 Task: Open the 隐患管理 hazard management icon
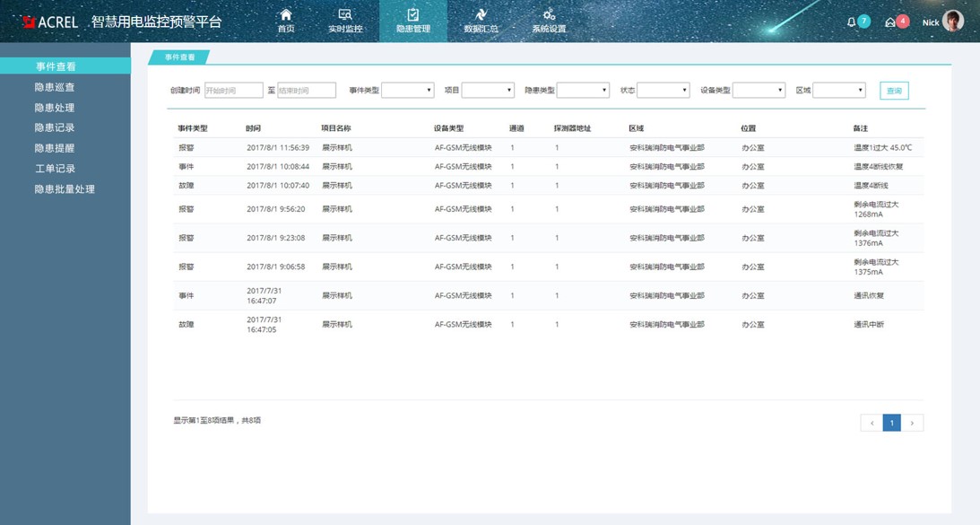pyautogui.click(x=412, y=20)
